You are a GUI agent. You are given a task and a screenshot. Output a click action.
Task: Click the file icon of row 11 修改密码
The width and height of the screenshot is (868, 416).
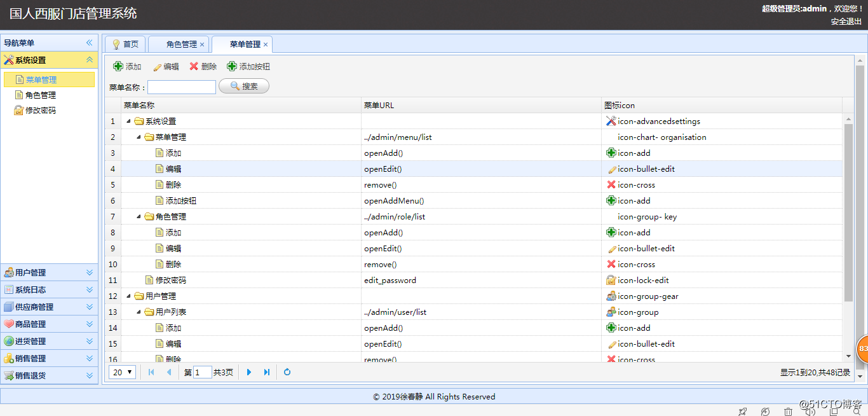[149, 280]
